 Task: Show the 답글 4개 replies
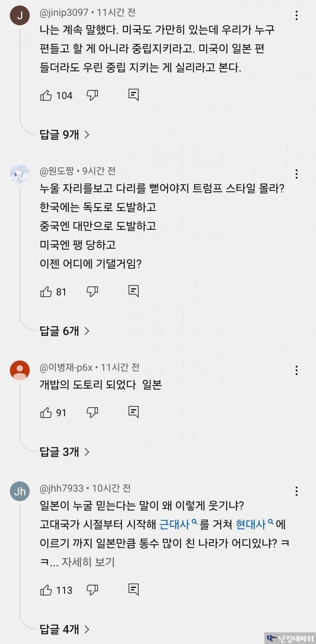(x=64, y=629)
